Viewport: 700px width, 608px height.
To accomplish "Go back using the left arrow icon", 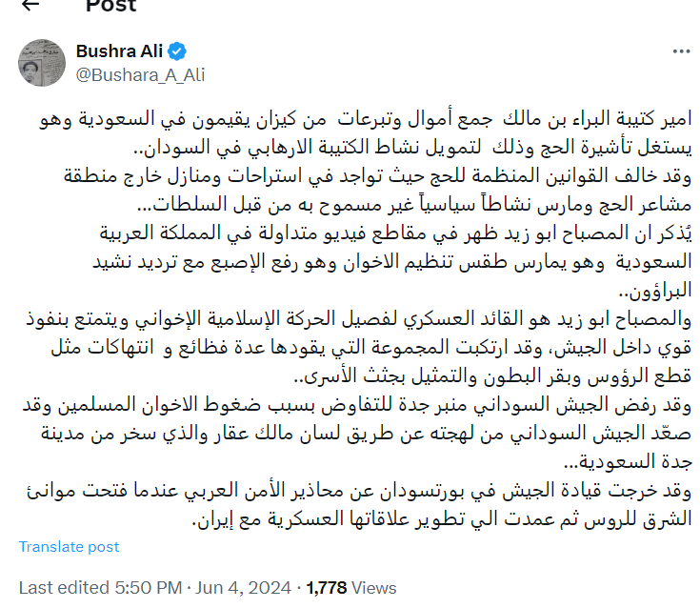I will point(30,5).
